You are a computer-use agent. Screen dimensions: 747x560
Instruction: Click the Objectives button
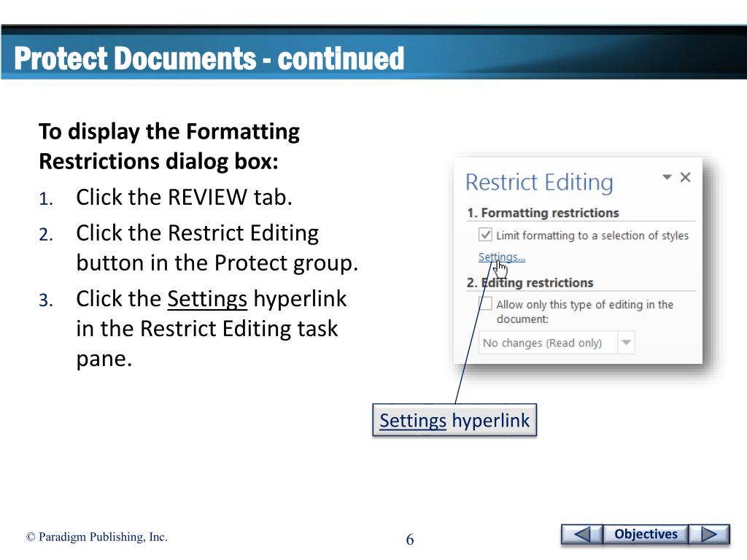646,534
